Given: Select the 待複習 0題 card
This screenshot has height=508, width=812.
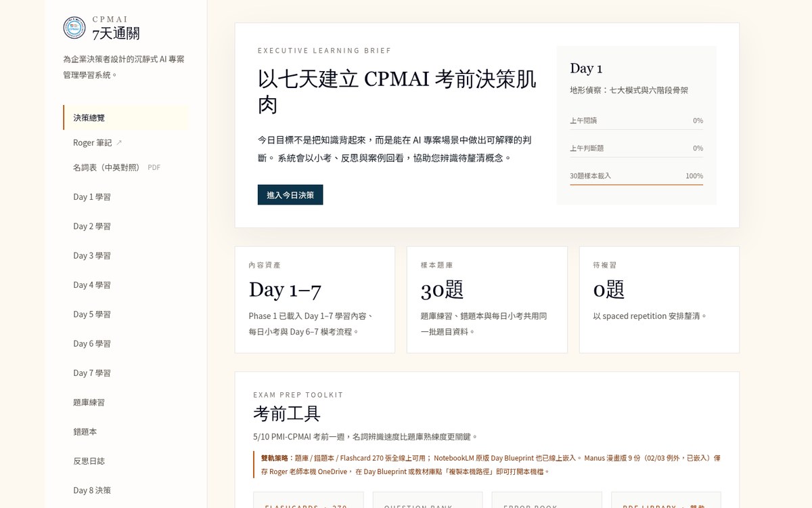Looking at the screenshot, I should coord(659,299).
